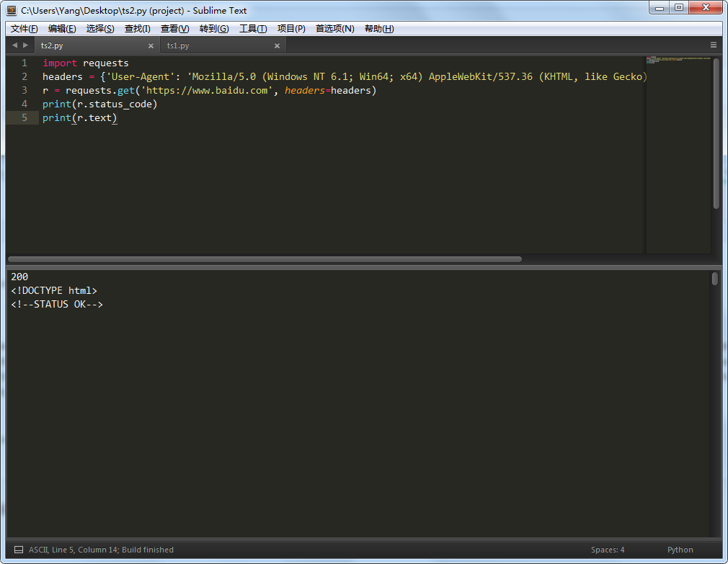728x564 pixels.
Task: Open the 工具(T) menu
Action: (x=253, y=29)
